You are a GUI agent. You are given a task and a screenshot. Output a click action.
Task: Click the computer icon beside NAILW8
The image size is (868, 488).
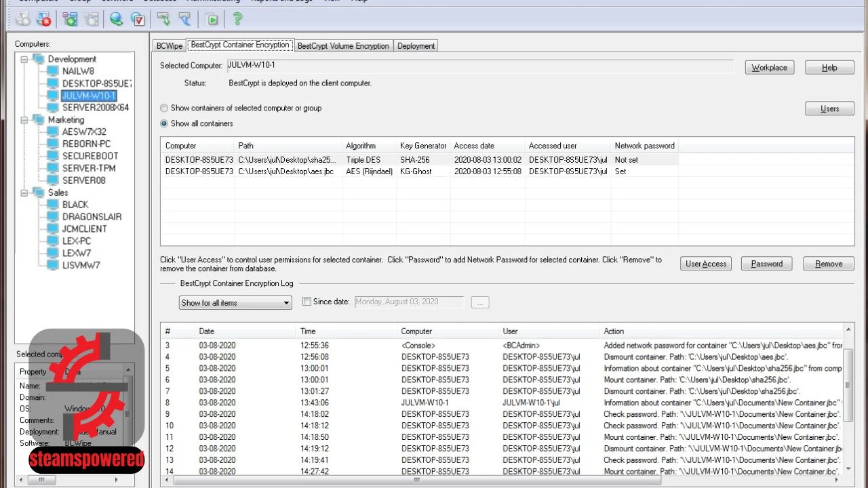53,71
